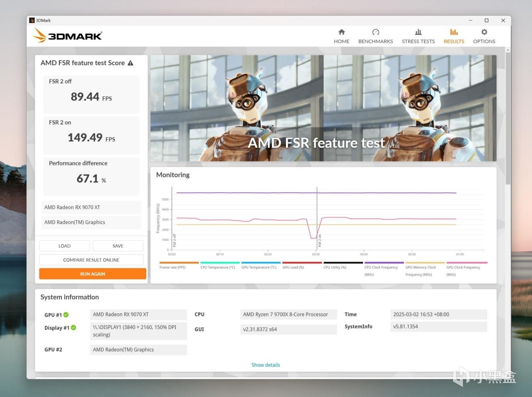The image size is (532, 397).
Task: Toggle the GPU Load (%) legend series
Action: (x=293, y=267)
